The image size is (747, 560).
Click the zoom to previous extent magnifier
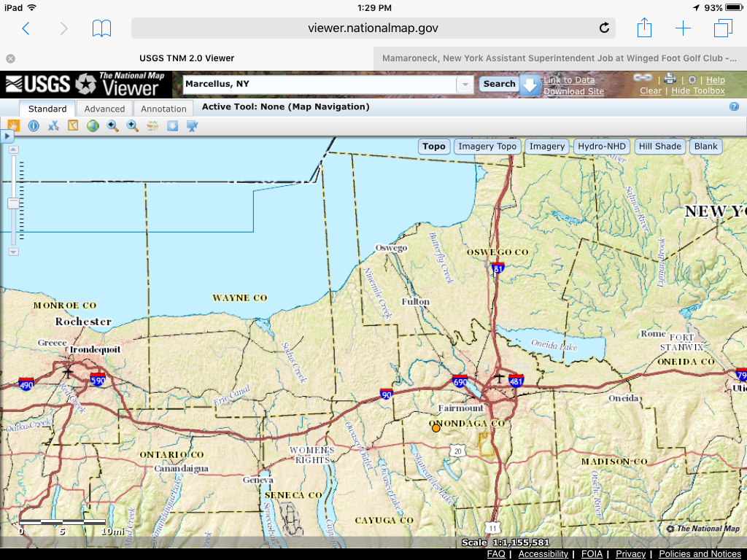[112, 126]
